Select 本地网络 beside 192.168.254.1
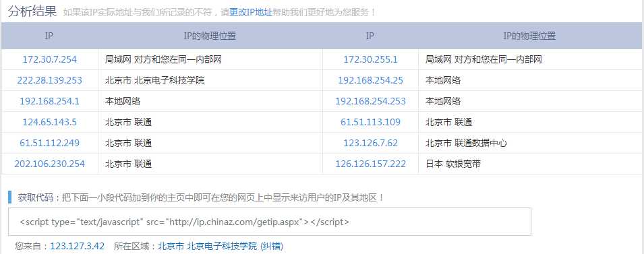This screenshot has height=254, width=644. (x=122, y=101)
